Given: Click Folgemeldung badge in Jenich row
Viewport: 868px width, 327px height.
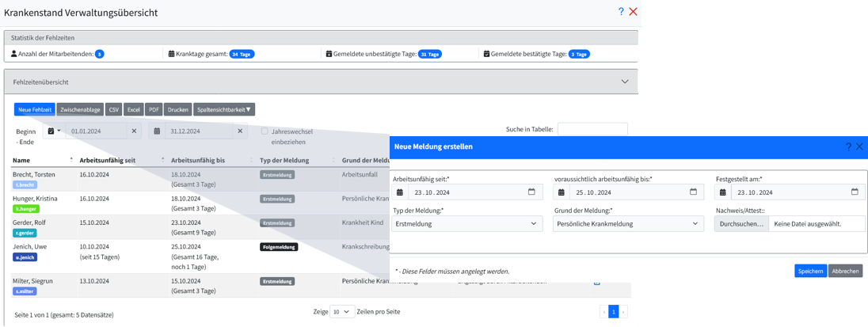Looking at the screenshot, I should point(279,247).
